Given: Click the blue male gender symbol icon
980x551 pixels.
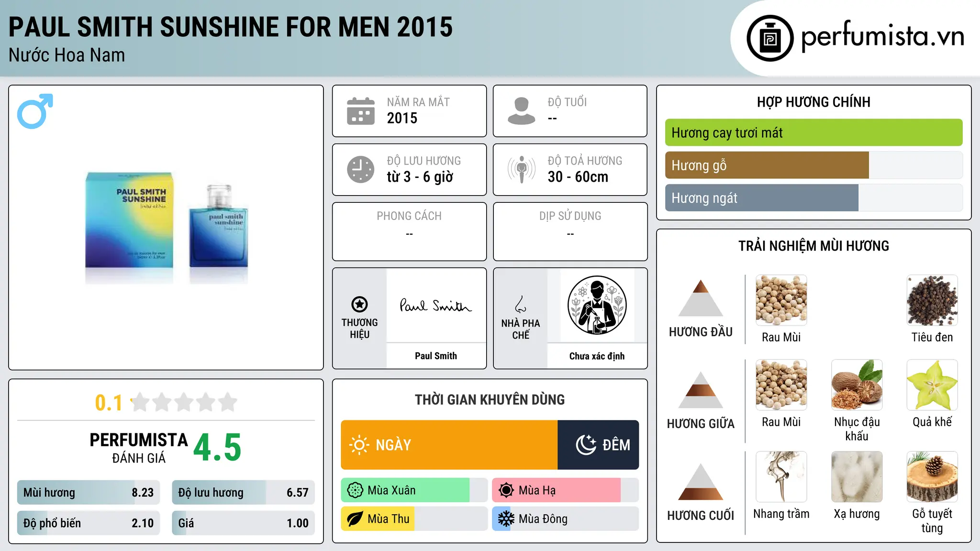Looking at the screenshot, I should [35, 111].
